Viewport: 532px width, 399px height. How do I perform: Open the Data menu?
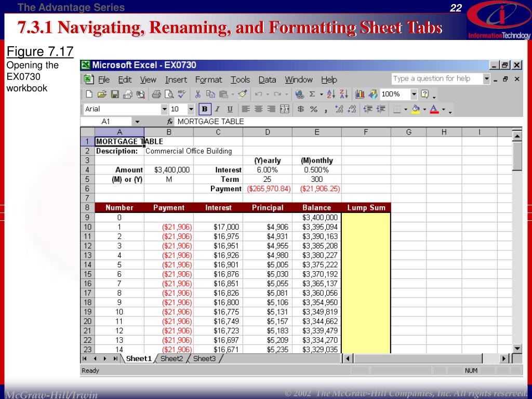[268, 79]
